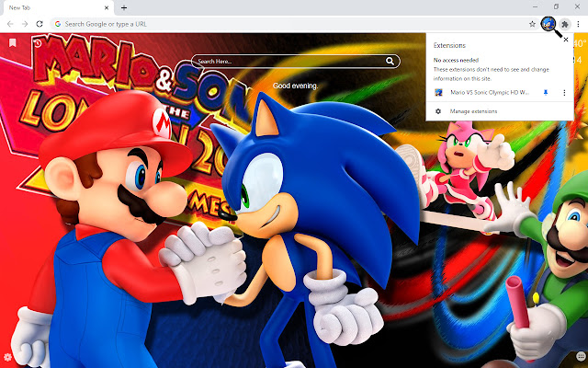Toggle the Extensions puzzle-piece icon
588x368 pixels.
[x=565, y=25]
